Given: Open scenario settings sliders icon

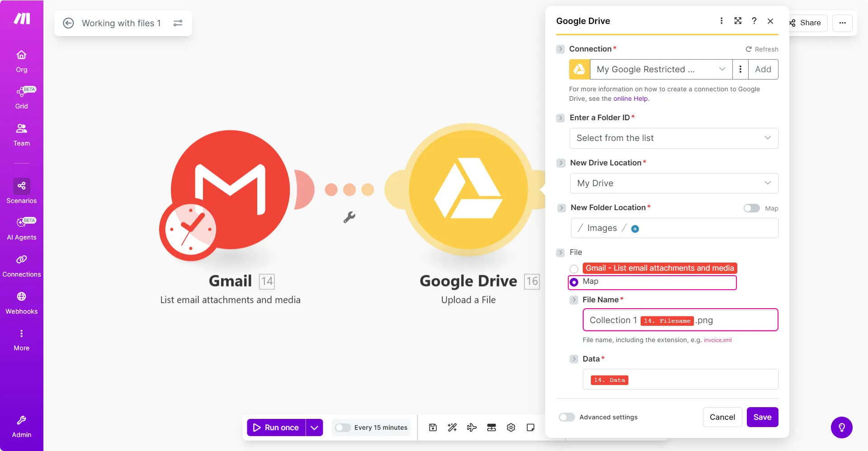Looking at the screenshot, I should [x=178, y=23].
